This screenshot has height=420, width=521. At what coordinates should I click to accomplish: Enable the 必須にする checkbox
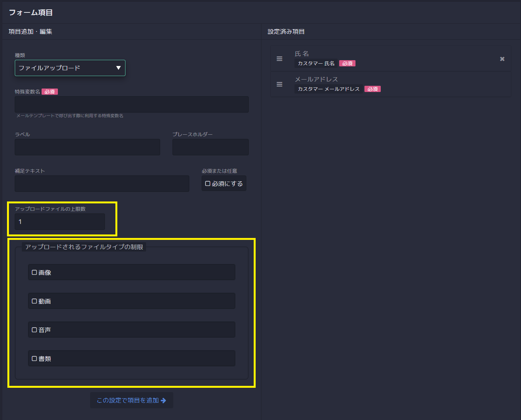208,184
